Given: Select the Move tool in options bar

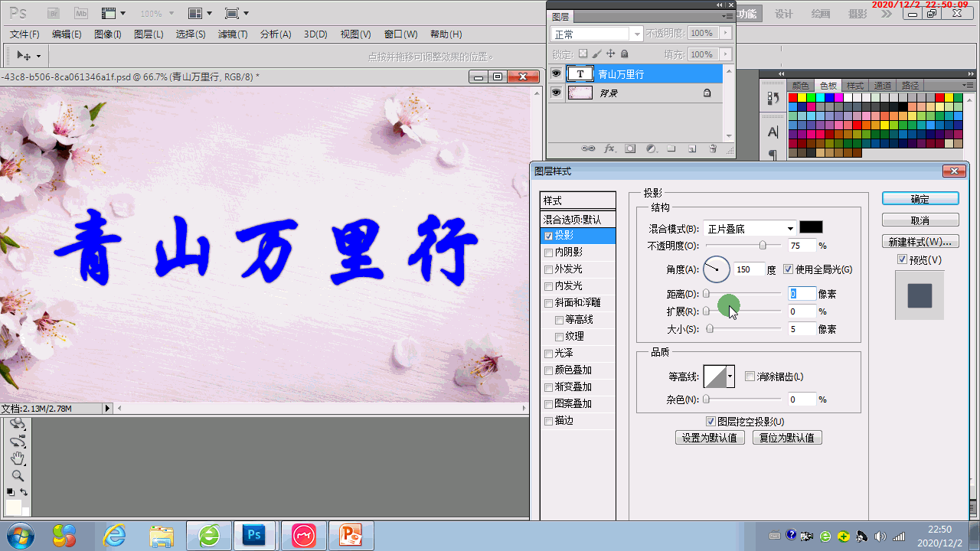Looking at the screenshot, I should [24, 56].
